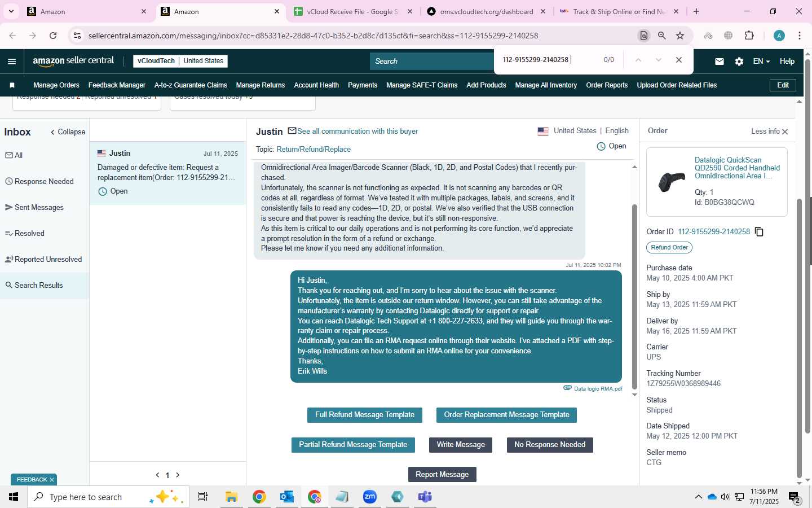View site information icon in address bar
Image resolution: width=812 pixels, height=508 pixels.
click(x=77, y=36)
